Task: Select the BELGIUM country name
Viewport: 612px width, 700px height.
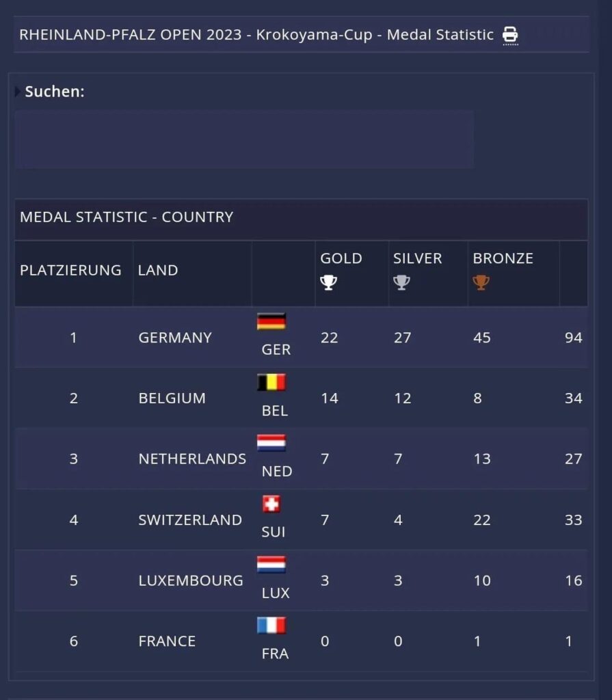Action: tap(172, 399)
